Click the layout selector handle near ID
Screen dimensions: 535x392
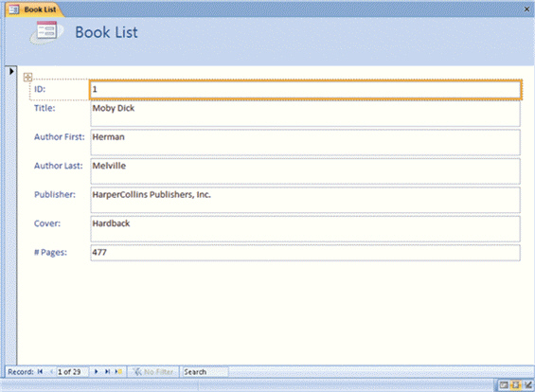point(27,77)
